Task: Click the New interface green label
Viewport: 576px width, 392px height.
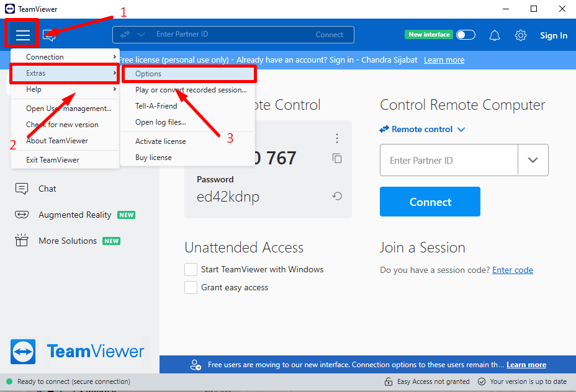Action: tap(429, 35)
